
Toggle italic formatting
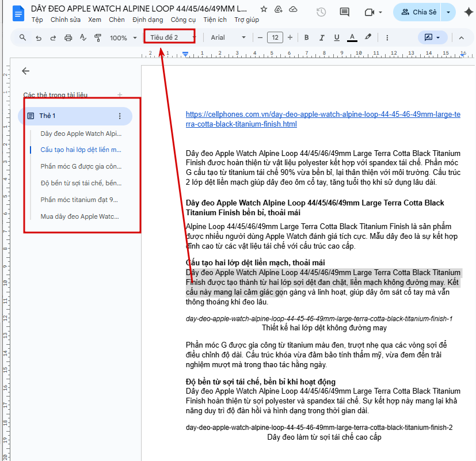[322, 37]
